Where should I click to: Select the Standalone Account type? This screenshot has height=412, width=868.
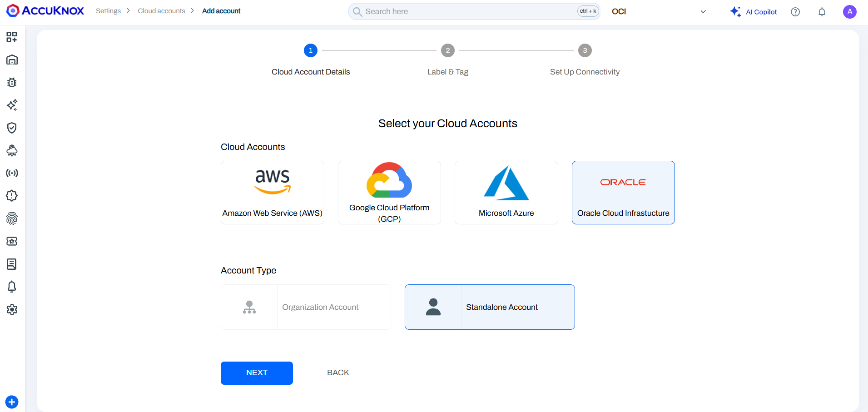coord(490,307)
